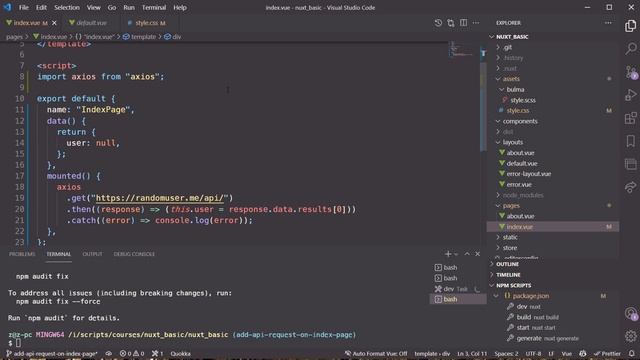Viewport: 640px width, 360px height.
Task: Switch to the DEBUG CONSOLE panel tab
Action: tap(134, 254)
